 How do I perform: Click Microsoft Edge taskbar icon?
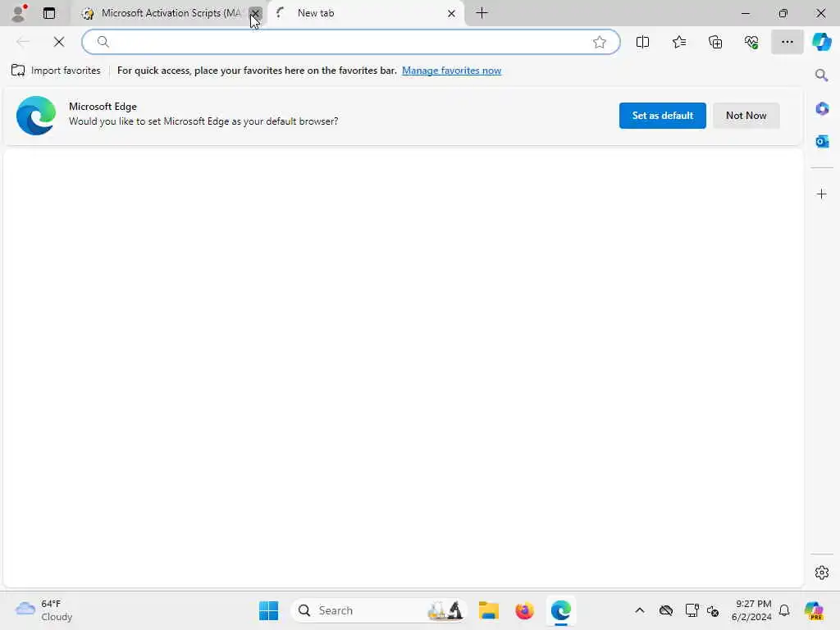(x=561, y=610)
